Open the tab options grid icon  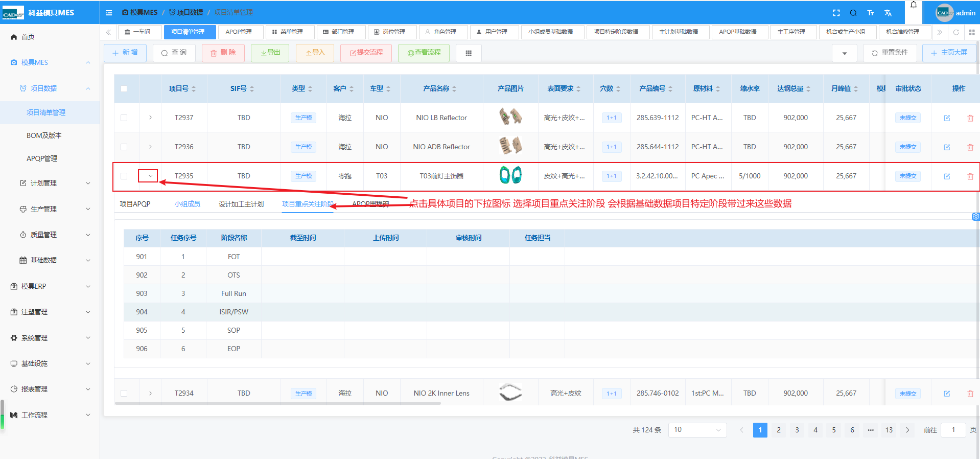[x=972, y=32]
